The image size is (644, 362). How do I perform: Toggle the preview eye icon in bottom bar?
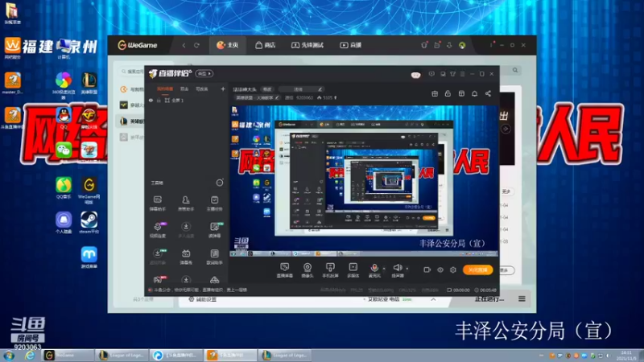[440, 269]
